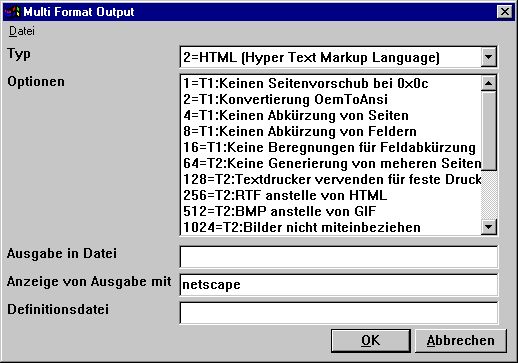The width and height of the screenshot is (518, 363).
Task: Click the Multi Format Output title bar icon
Action: point(13,12)
